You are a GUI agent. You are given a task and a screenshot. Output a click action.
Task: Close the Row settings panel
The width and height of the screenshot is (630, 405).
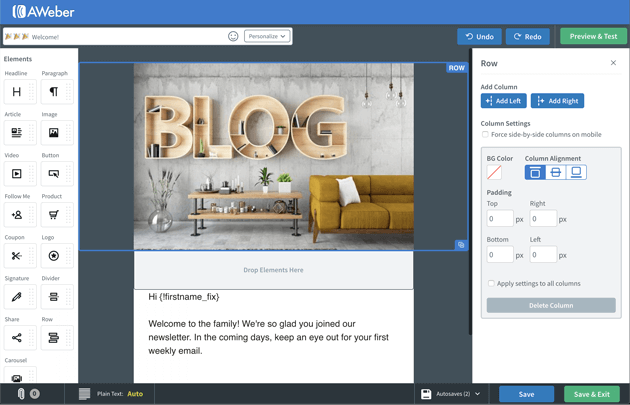click(x=613, y=63)
